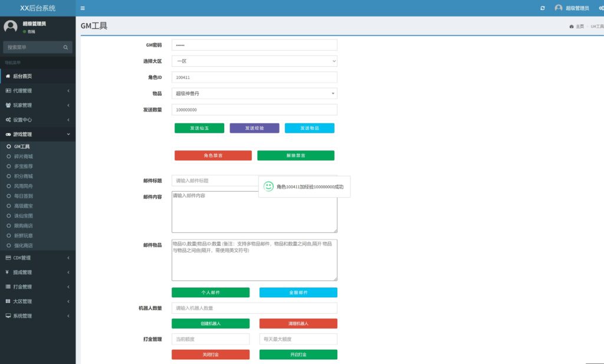Click the 机器人数量 input field
Viewport: 604px width, 364px height.
click(x=254, y=308)
